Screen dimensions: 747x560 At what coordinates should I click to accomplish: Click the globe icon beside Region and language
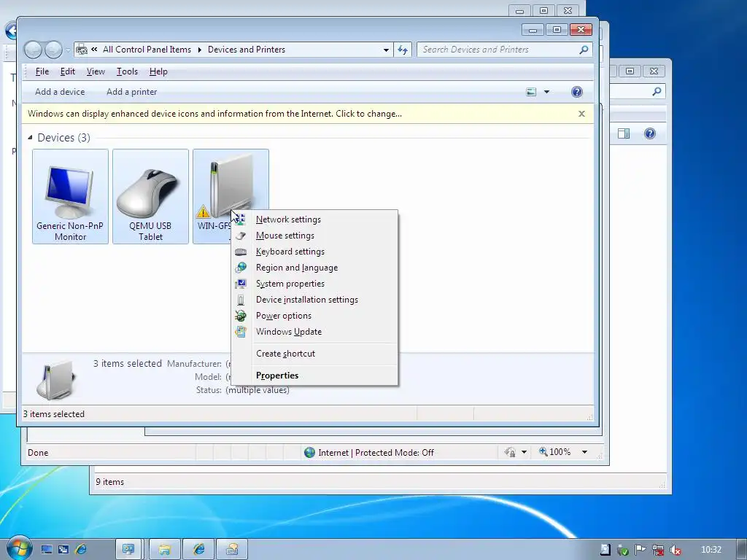coord(241,268)
